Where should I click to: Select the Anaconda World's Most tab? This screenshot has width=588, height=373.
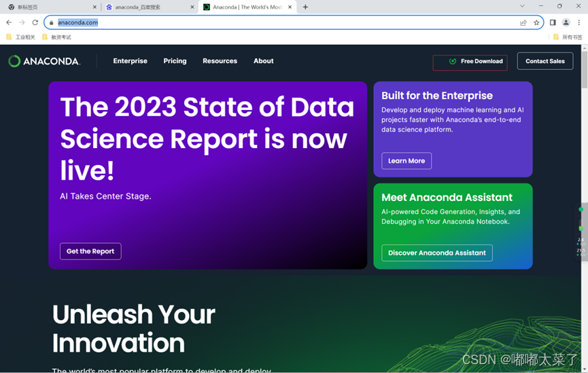tap(247, 7)
